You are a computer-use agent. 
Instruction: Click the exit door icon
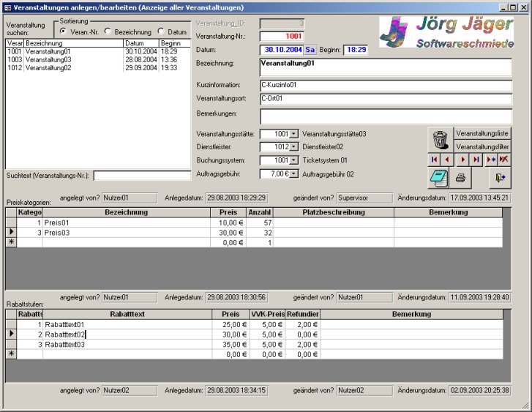tap(501, 177)
